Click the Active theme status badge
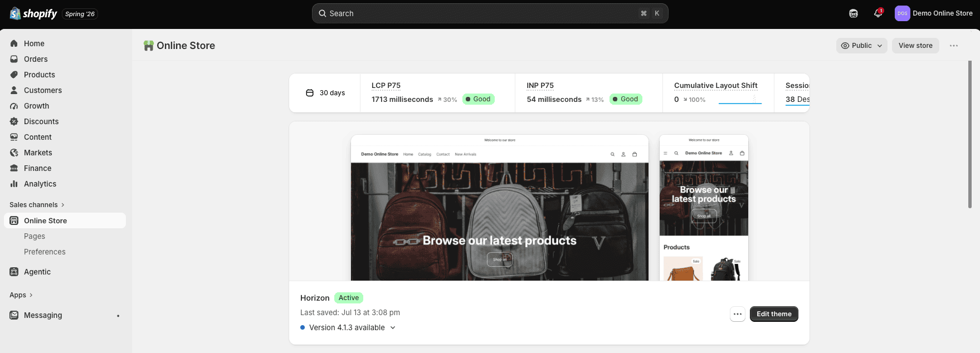 tap(349, 298)
